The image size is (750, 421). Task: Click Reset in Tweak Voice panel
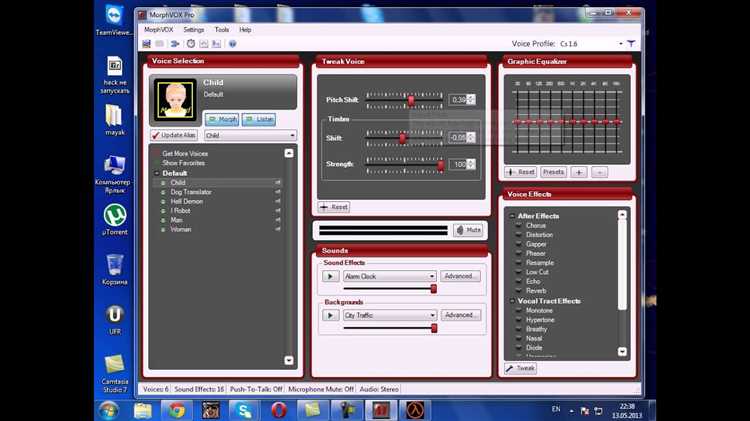pos(334,207)
